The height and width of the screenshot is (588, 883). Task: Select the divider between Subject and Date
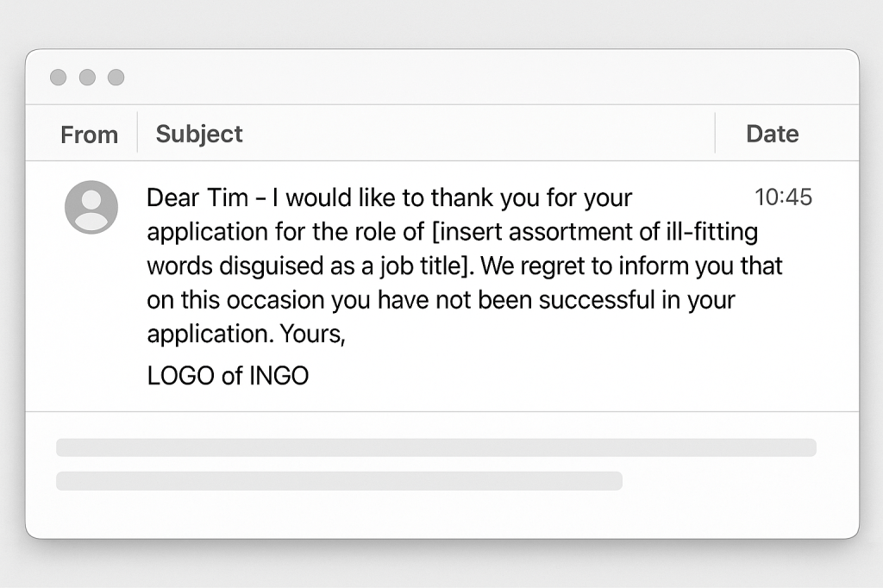[715, 133]
